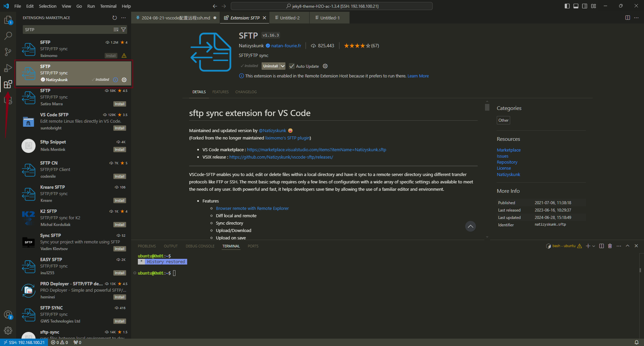Open the Explorer view in activity bar
The height and width of the screenshot is (346, 644).
[8, 20]
